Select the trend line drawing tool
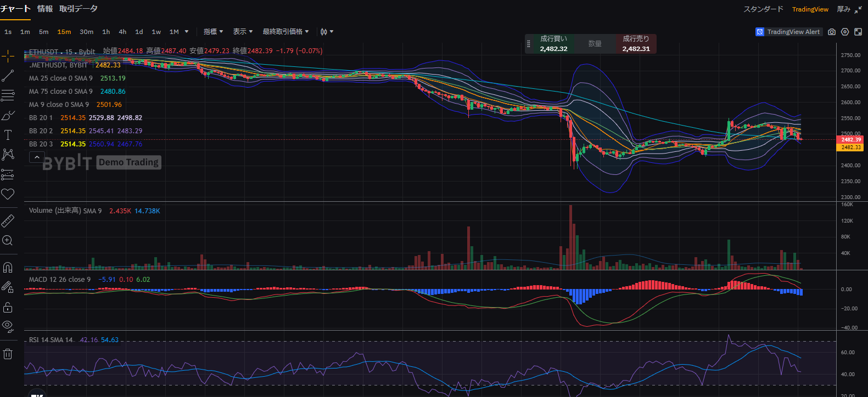Screen dimensions: 868x397 (8, 76)
